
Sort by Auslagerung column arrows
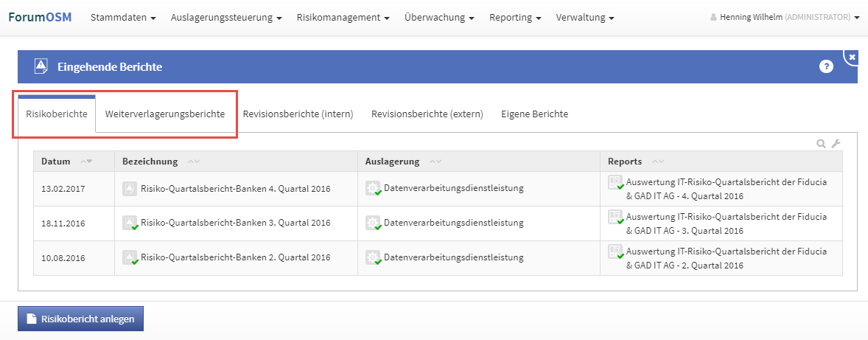[x=435, y=162]
